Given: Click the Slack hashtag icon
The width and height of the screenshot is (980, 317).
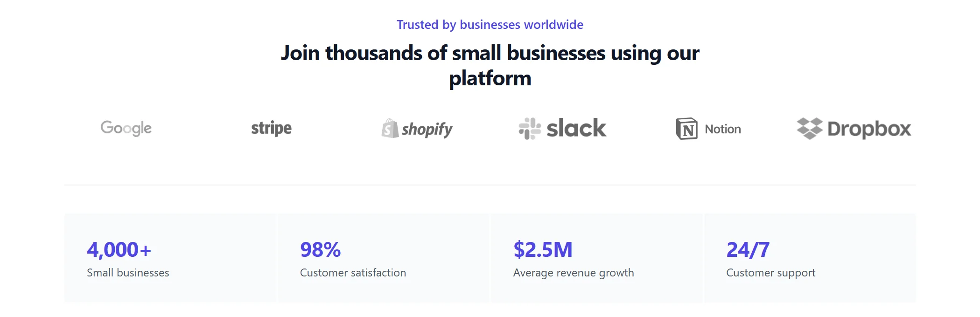Looking at the screenshot, I should pyautogui.click(x=530, y=128).
